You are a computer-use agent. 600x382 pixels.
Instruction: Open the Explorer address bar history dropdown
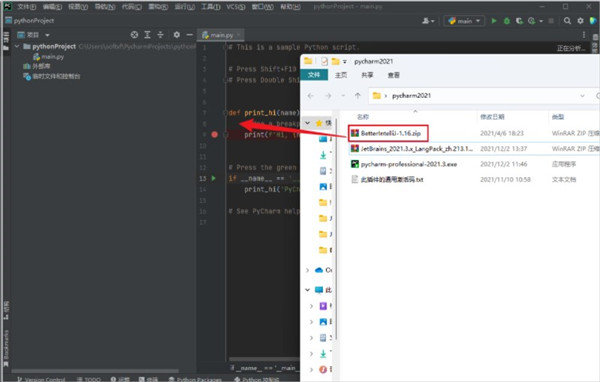(x=582, y=96)
